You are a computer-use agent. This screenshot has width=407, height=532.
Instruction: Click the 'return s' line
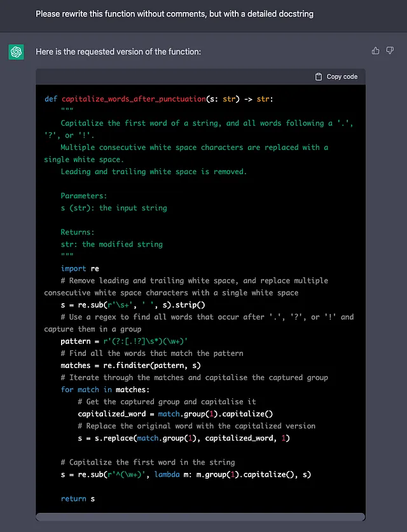click(x=78, y=499)
